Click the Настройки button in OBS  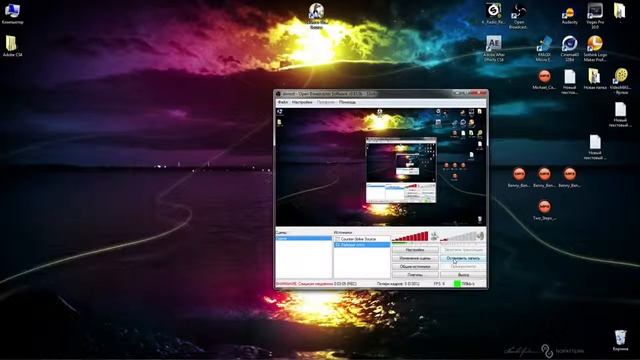(415, 250)
